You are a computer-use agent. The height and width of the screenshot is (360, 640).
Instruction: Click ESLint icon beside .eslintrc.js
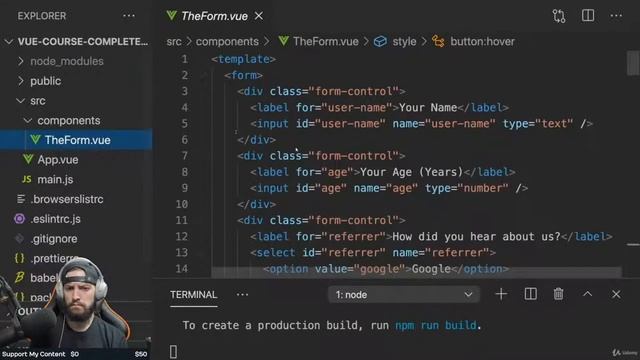coord(19,219)
